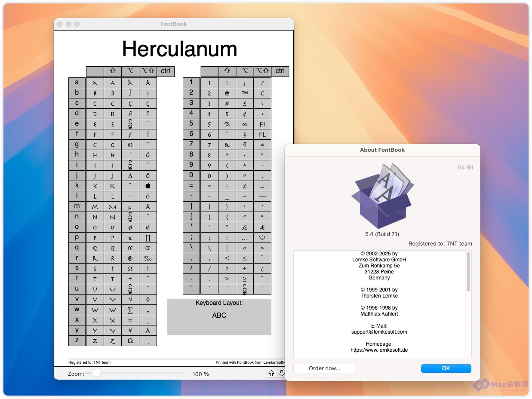Click the Printed with FontBook footer text
Image resolution: width=532 pixels, height=399 pixels.
[x=250, y=362]
